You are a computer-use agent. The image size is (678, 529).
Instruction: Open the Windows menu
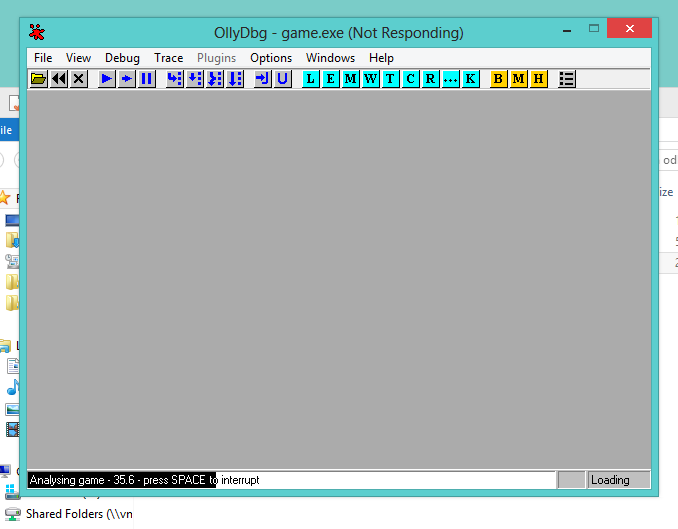point(330,58)
